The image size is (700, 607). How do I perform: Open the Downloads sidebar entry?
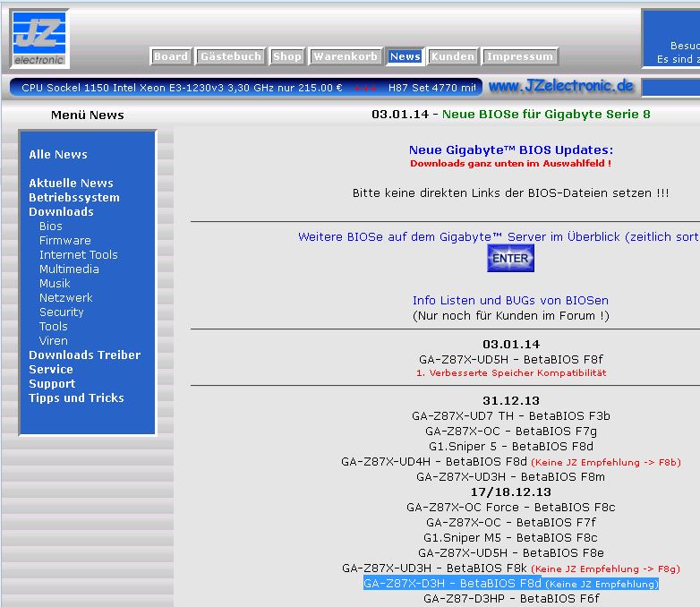coord(61,211)
